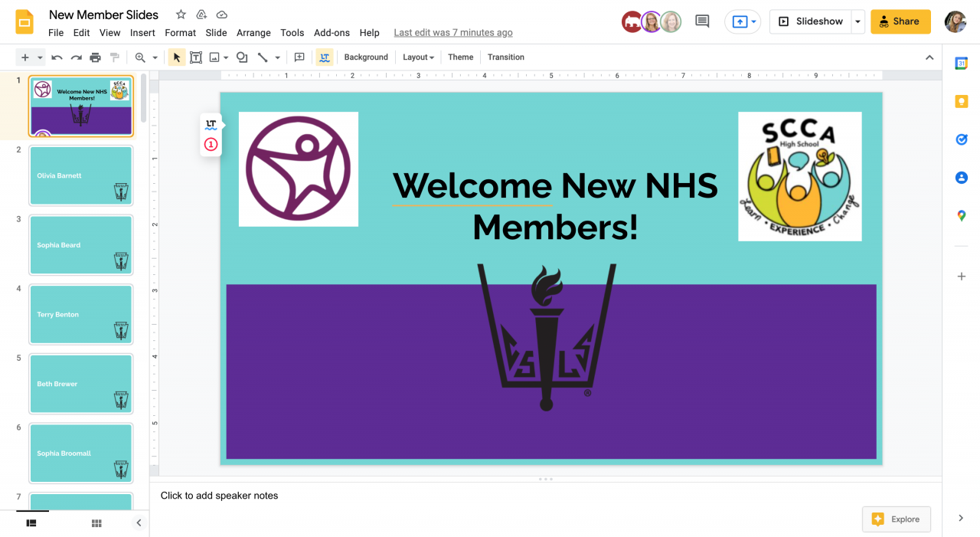Open the Arrange menu
The height and width of the screenshot is (537, 980).
click(x=253, y=33)
